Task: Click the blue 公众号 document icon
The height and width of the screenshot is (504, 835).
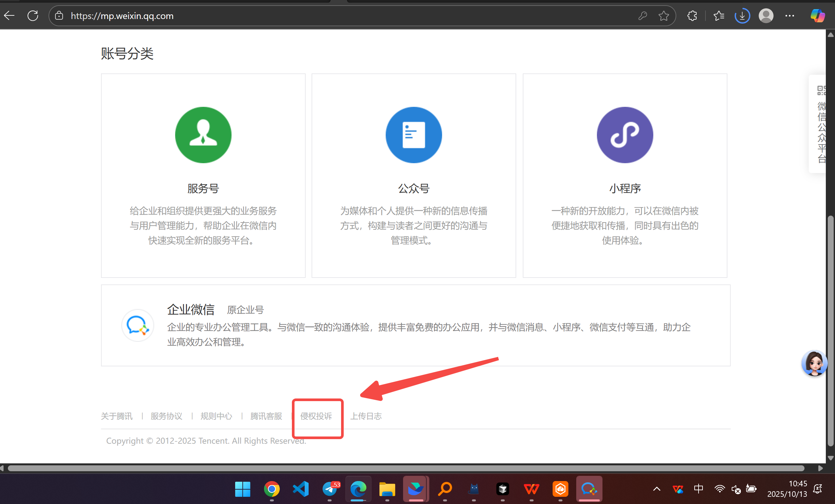Action: tap(414, 135)
